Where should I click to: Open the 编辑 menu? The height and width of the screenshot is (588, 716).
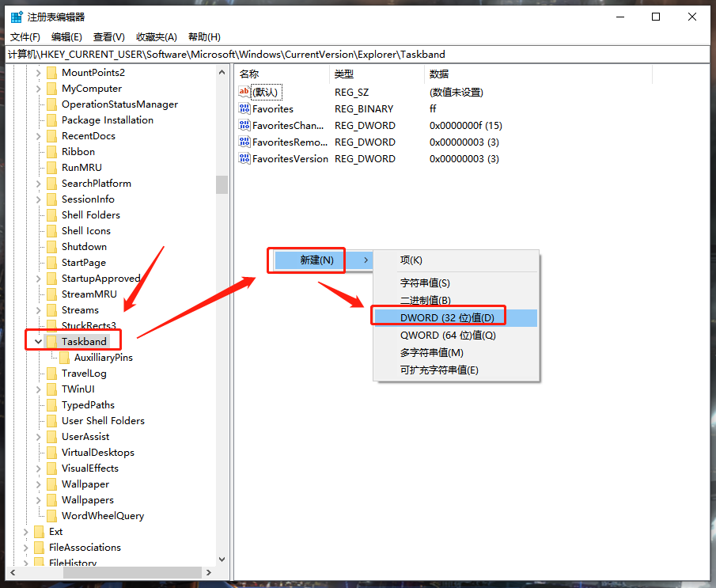pos(66,36)
